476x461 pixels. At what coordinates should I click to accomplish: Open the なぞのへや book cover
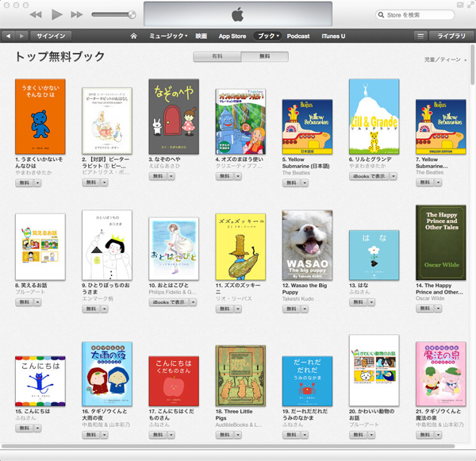coord(174,117)
